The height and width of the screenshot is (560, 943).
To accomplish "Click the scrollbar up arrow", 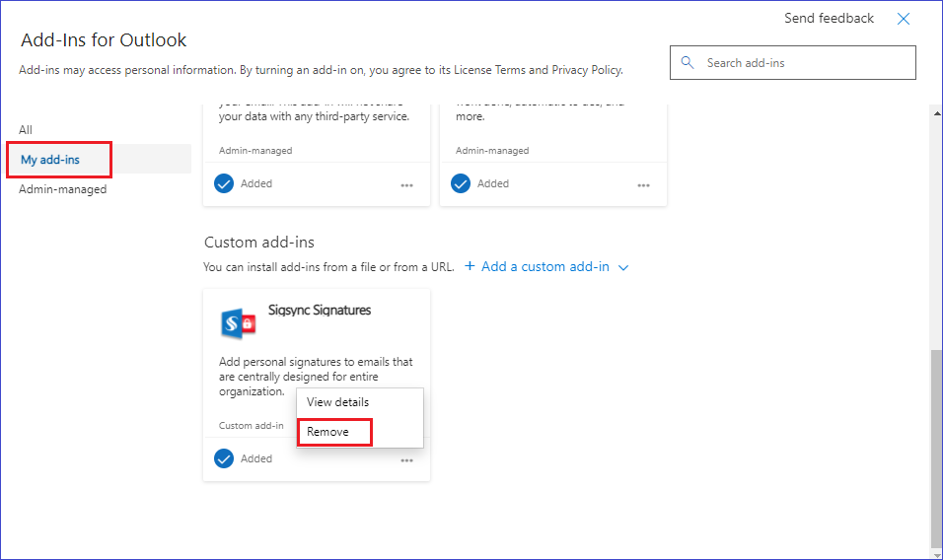I will (935, 114).
